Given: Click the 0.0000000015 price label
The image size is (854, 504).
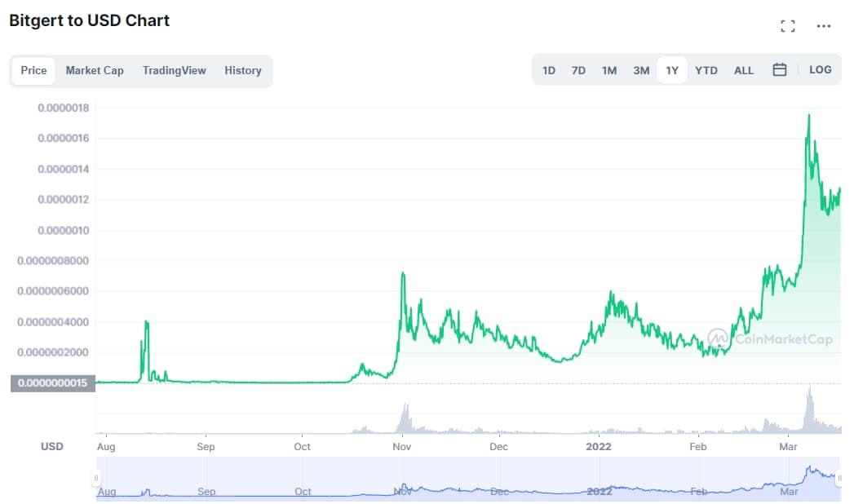Looking at the screenshot, I should tap(53, 383).
